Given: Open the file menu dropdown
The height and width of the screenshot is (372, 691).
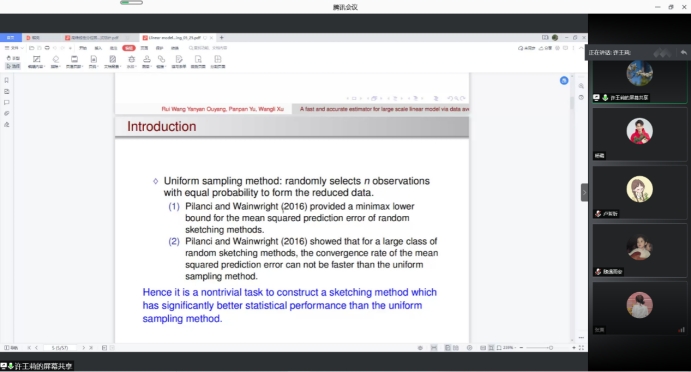Looking at the screenshot, I should [14, 48].
